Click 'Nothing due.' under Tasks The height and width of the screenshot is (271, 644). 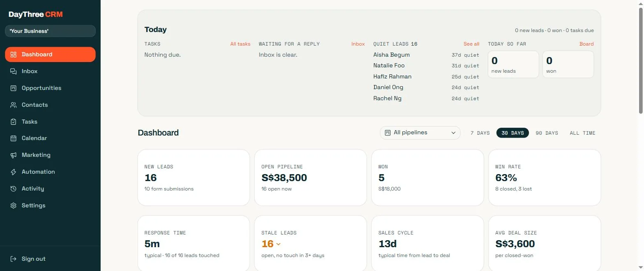[x=163, y=55]
